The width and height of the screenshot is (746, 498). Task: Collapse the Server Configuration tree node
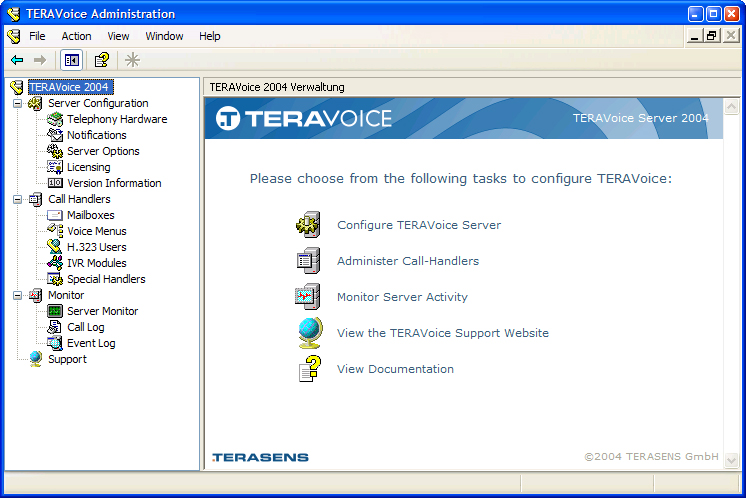(17, 103)
